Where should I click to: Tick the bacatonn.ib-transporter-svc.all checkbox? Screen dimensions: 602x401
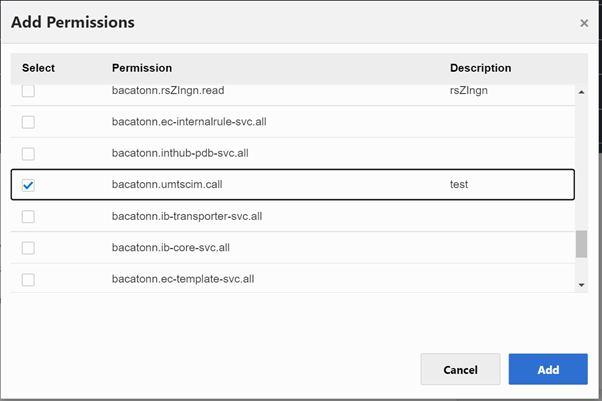(28, 216)
